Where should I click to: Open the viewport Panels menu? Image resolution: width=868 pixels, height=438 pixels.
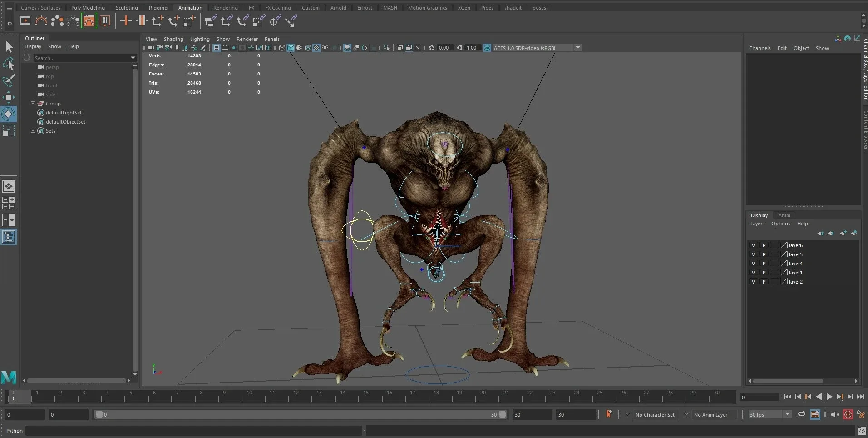(272, 39)
